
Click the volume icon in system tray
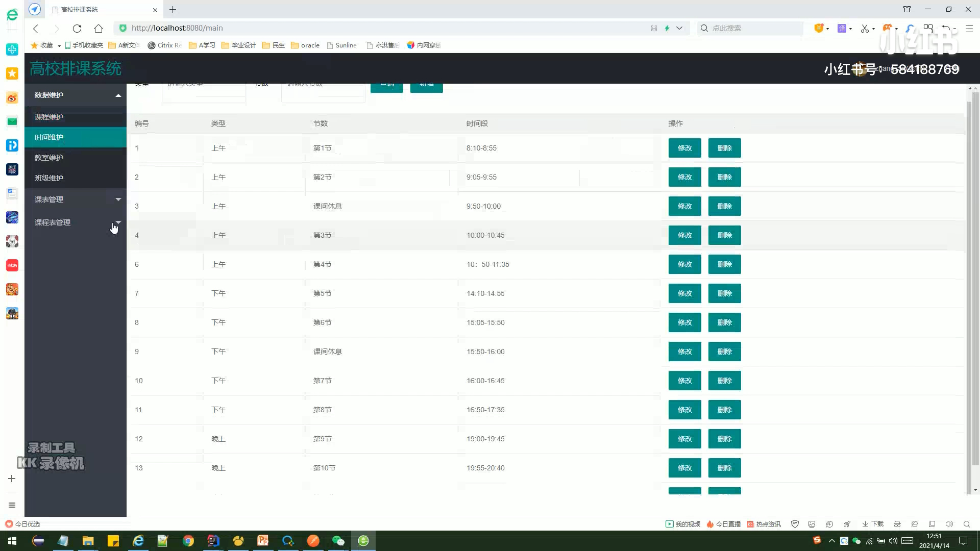point(893,541)
